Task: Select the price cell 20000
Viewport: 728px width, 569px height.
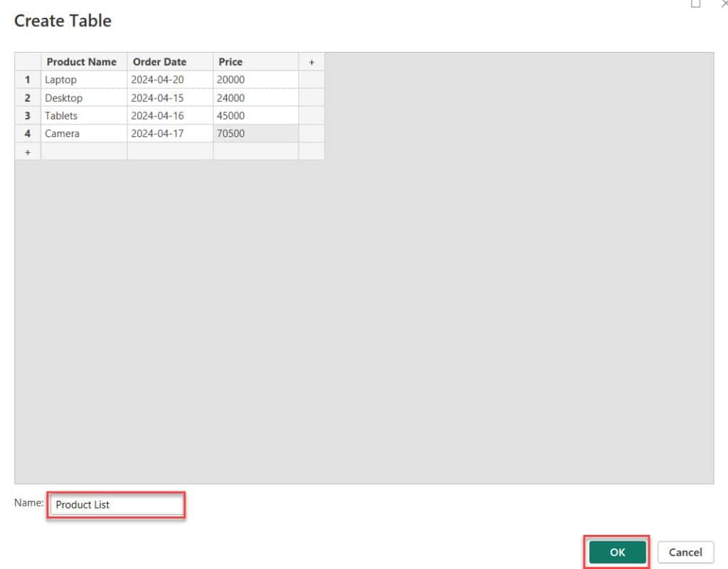Action: coord(255,80)
